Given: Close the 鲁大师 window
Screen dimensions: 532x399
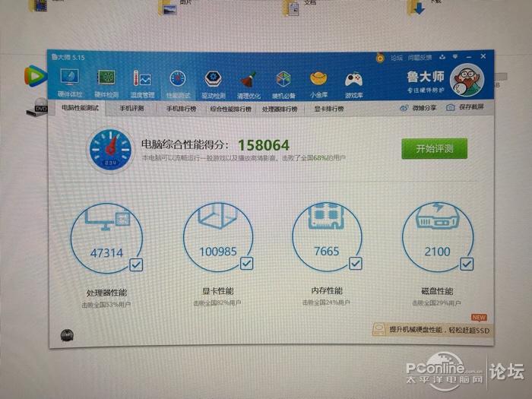Looking at the screenshot, I should [x=483, y=56].
